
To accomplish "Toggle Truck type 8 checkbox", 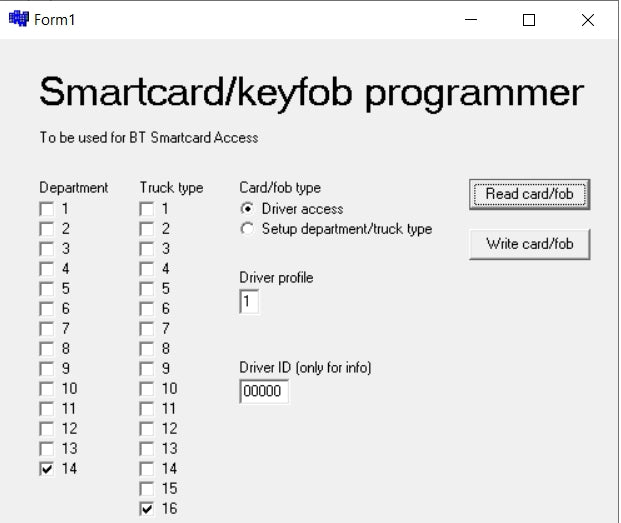I will [146, 349].
